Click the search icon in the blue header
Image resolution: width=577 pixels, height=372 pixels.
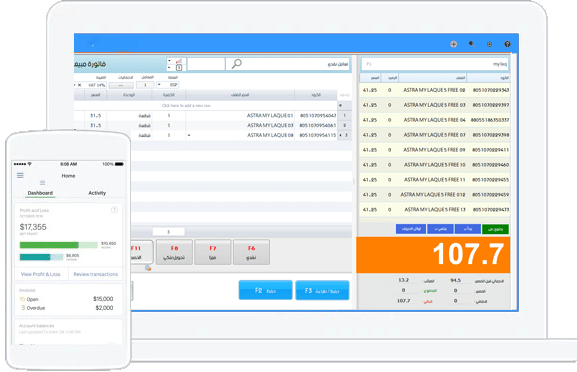point(471,44)
